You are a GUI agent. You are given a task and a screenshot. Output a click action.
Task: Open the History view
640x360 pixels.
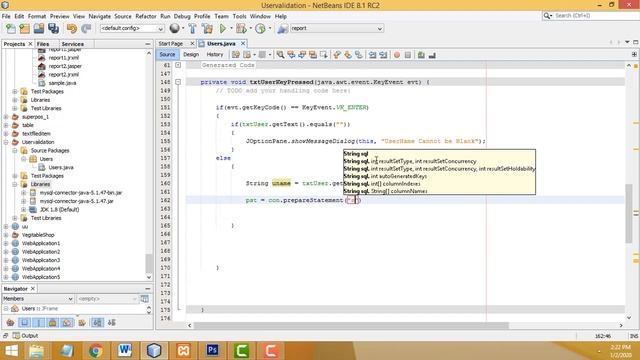[x=215, y=54]
